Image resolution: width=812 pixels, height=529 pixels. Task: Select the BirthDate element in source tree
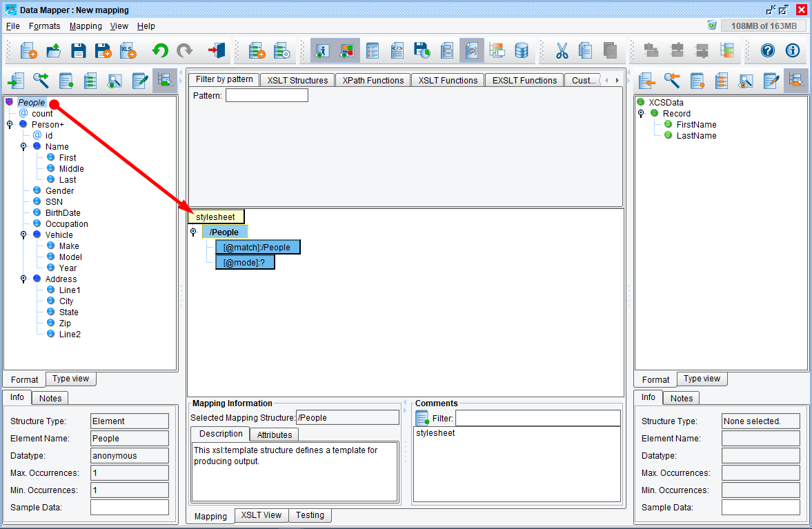(63, 212)
